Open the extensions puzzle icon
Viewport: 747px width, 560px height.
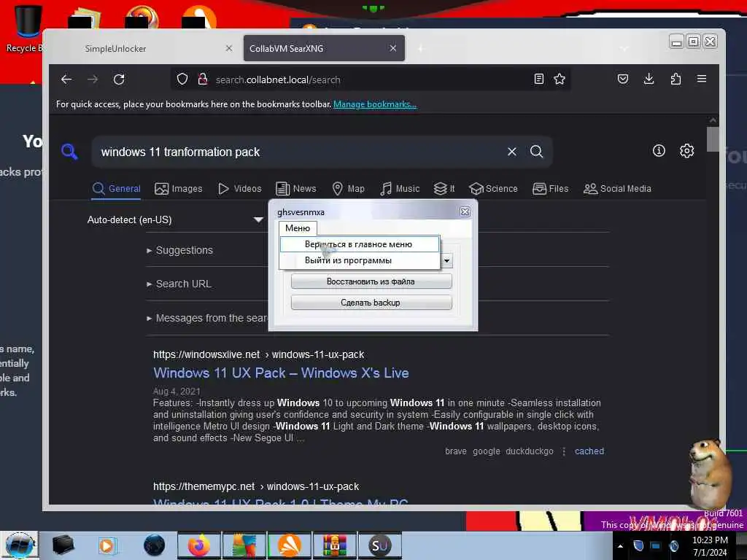676,79
